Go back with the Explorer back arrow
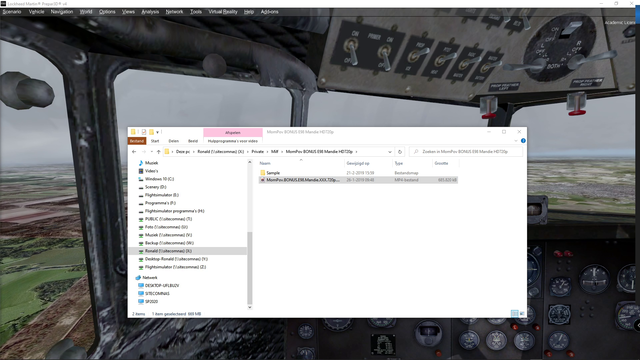The image size is (640, 360). point(134,151)
